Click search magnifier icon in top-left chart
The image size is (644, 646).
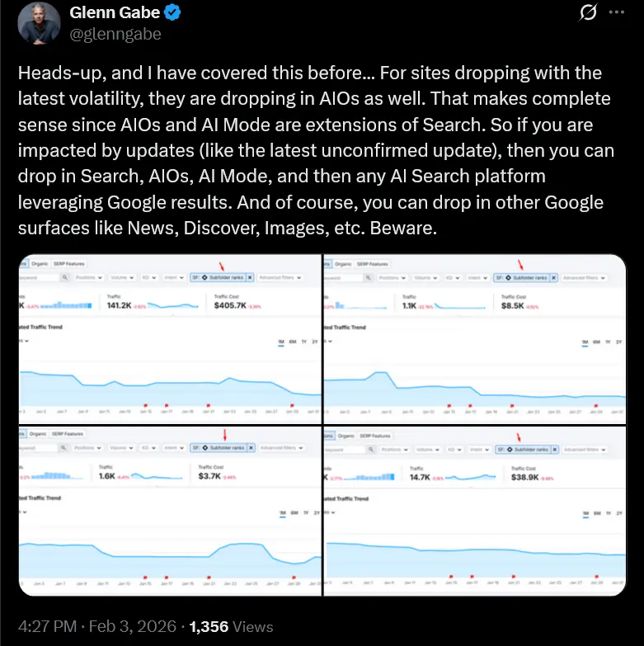pyautogui.click(x=64, y=278)
